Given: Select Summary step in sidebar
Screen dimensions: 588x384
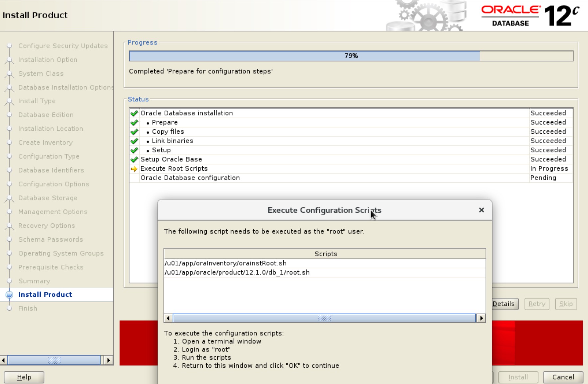Looking at the screenshot, I should click(34, 281).
